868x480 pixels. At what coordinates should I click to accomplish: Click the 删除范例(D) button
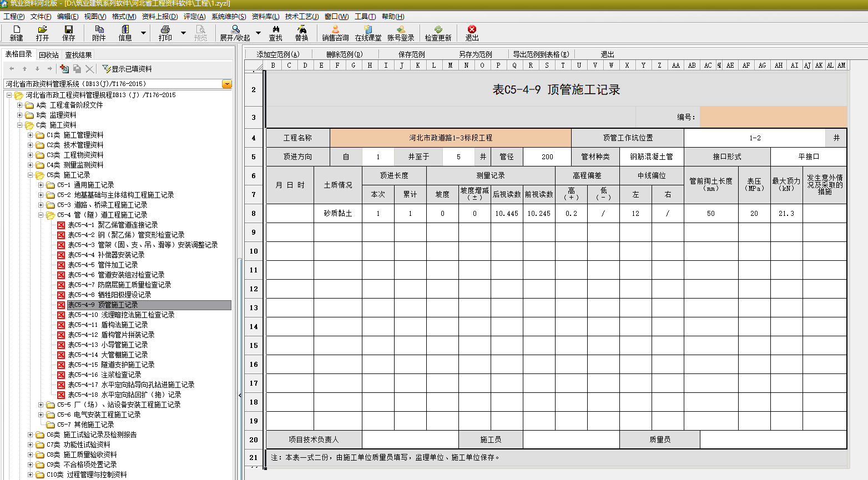click(345, 54)
